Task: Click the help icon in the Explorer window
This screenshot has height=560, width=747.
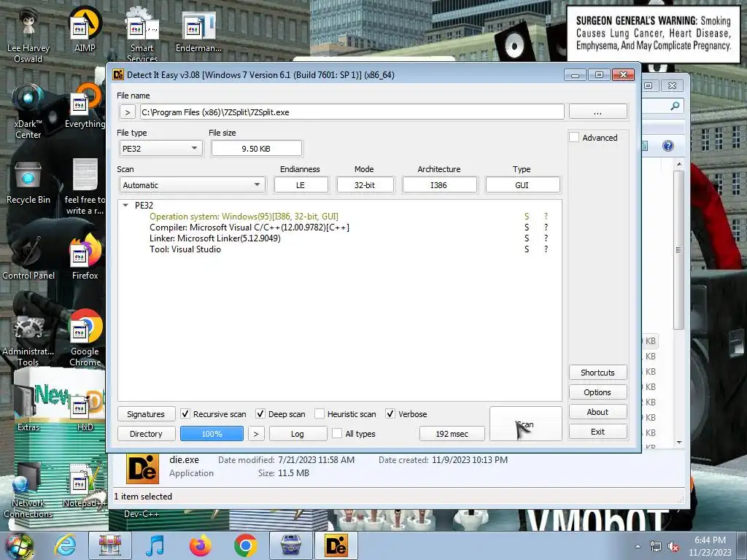Action: (668, 146)
